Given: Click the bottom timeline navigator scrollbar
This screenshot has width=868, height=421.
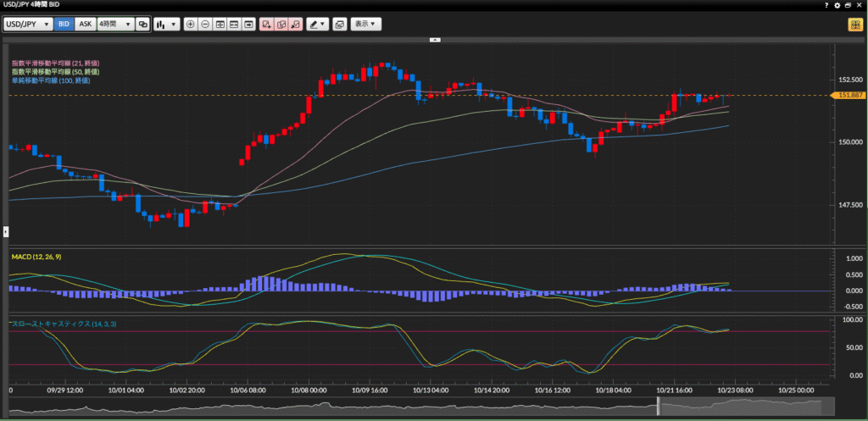Looking at the screenshot, I should click(424, 407).
